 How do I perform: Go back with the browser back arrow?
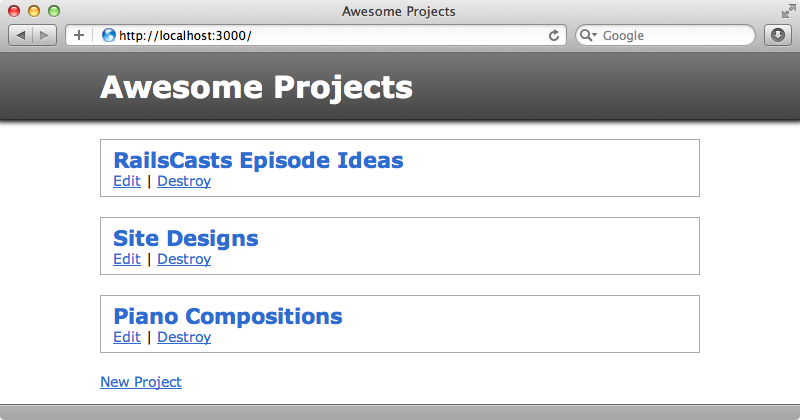[x=21, y=35]
